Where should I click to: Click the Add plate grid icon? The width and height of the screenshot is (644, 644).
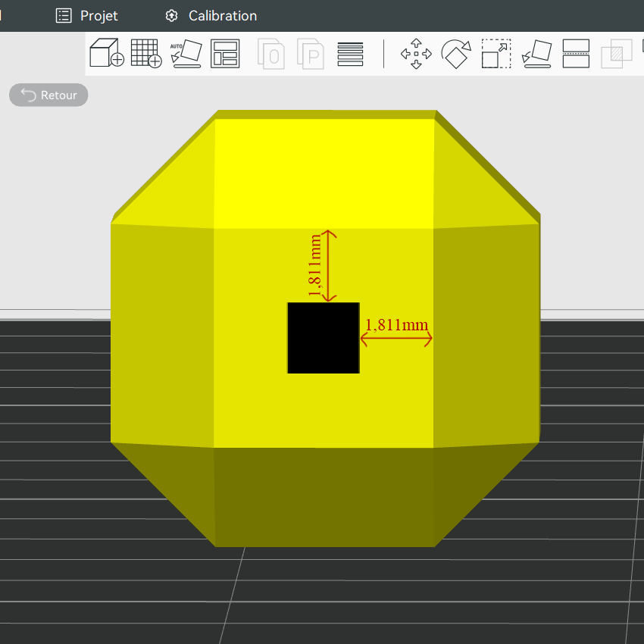pyautogui.click(x=146, y=53)
